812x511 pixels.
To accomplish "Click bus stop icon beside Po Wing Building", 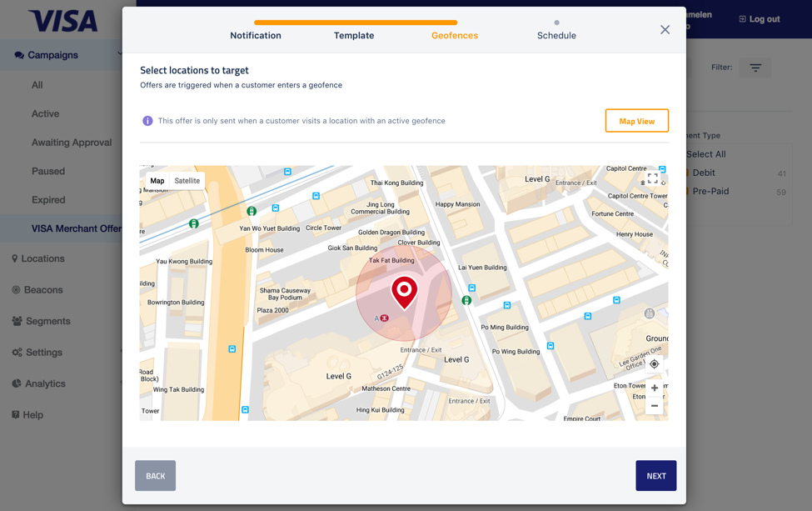I will pyautogui.click(x=550, y=346).
